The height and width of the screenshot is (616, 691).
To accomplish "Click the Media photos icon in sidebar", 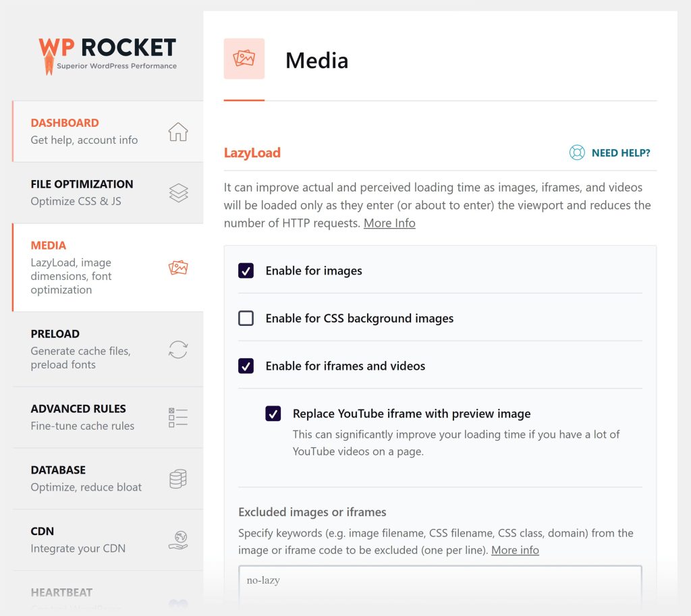I will tap(178, 267).
